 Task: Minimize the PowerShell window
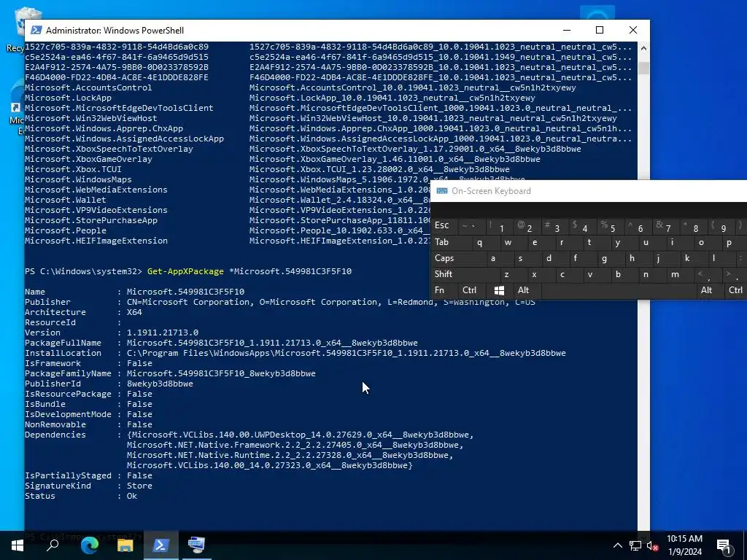point(567,30)
